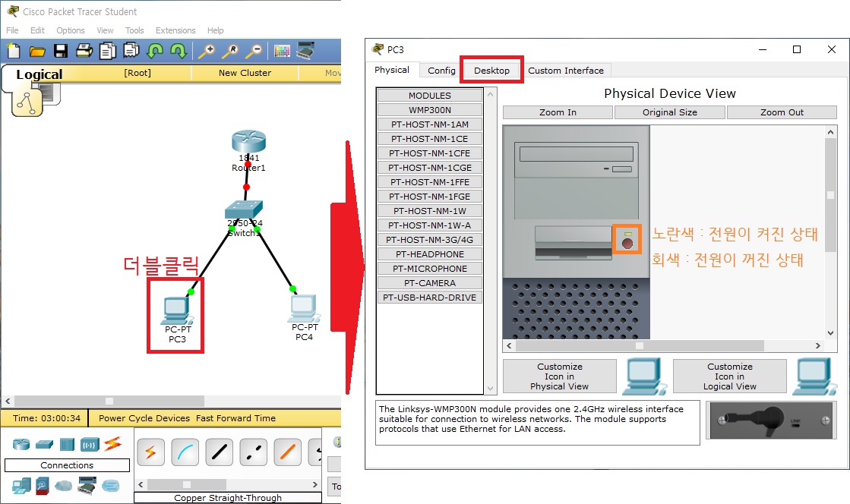The height and width of the screenshot is (504, 850).
Task: Click the Zoom In button
Action: pos(558,112)
